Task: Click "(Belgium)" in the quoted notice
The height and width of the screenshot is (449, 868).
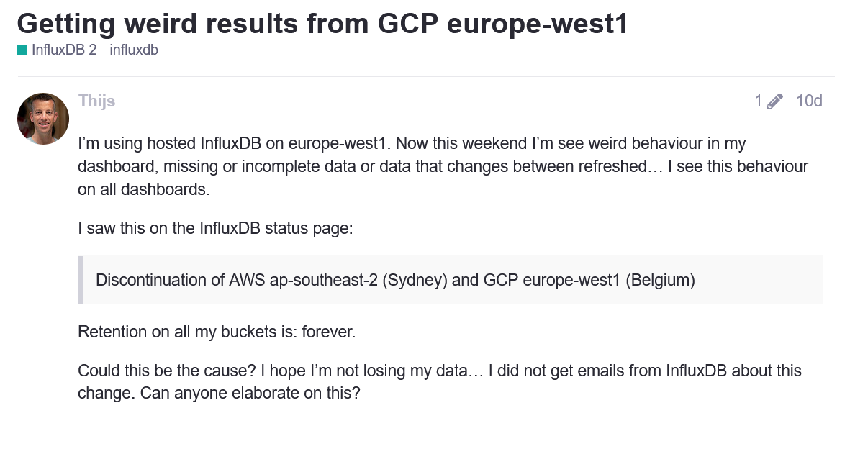Action: (x=660, y=280)
